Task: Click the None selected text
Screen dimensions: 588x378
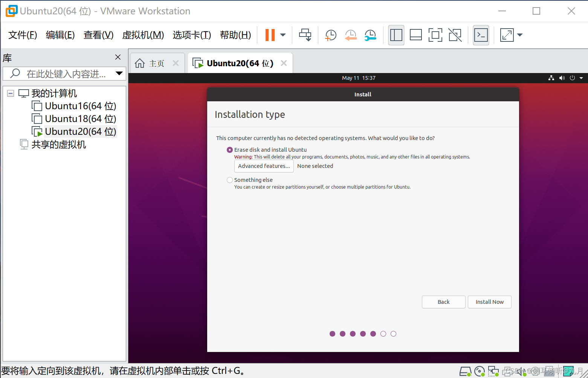Action: [315, 166]
